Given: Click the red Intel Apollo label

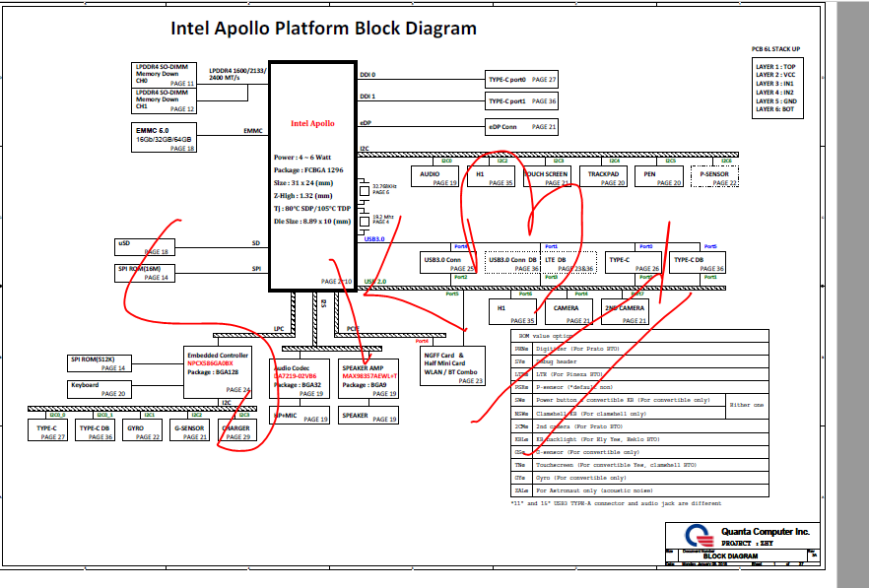Looking at the screenshot, I should (x=312, y=123).
